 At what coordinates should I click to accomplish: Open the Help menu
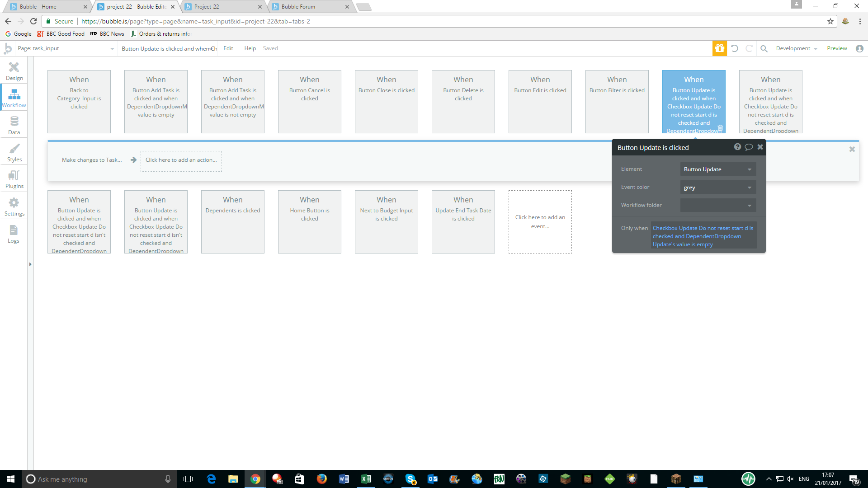pyautogui.click(x=250, y=48)
